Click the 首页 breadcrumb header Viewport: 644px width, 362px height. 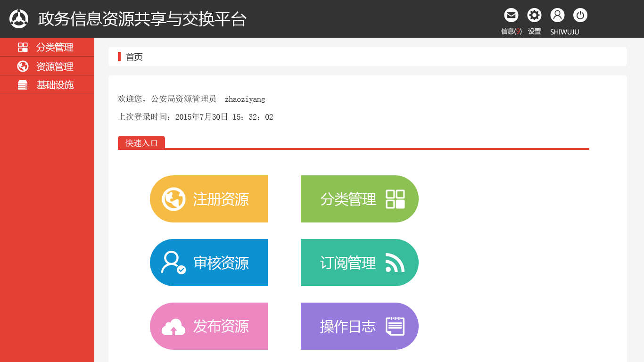[133, 57]
